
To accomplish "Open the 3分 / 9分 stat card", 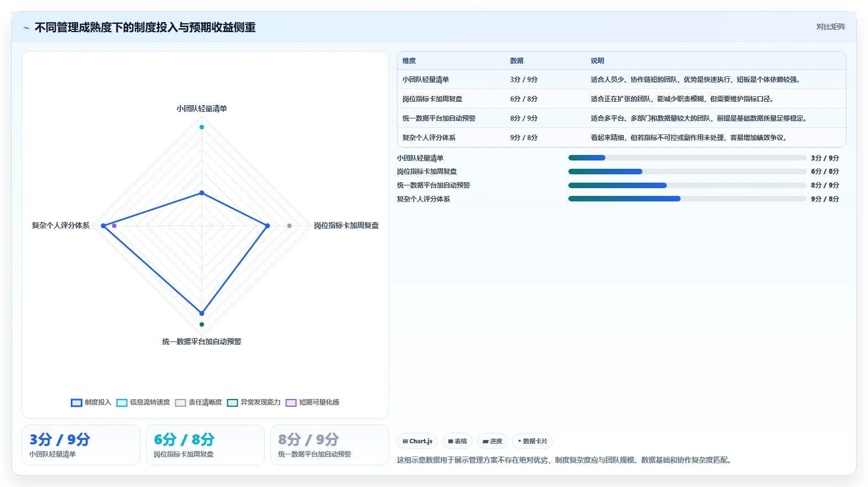I will [x=81, y=445].
